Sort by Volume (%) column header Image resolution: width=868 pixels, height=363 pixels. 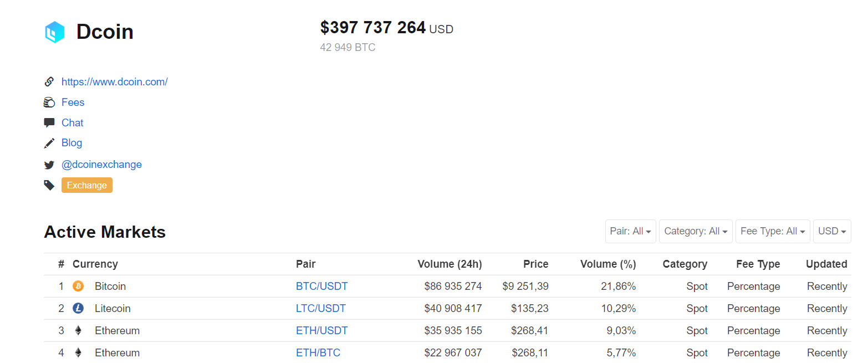pos(608,264)
